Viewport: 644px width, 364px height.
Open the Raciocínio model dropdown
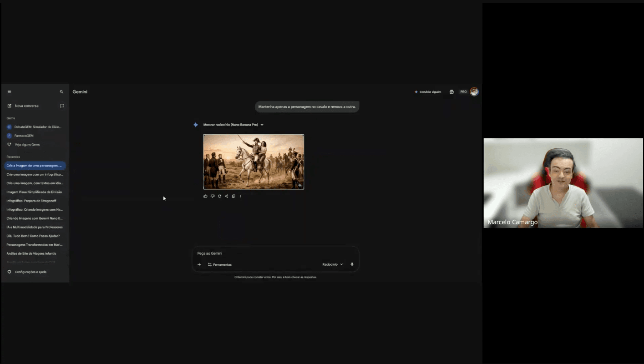(x=332, y=264)
